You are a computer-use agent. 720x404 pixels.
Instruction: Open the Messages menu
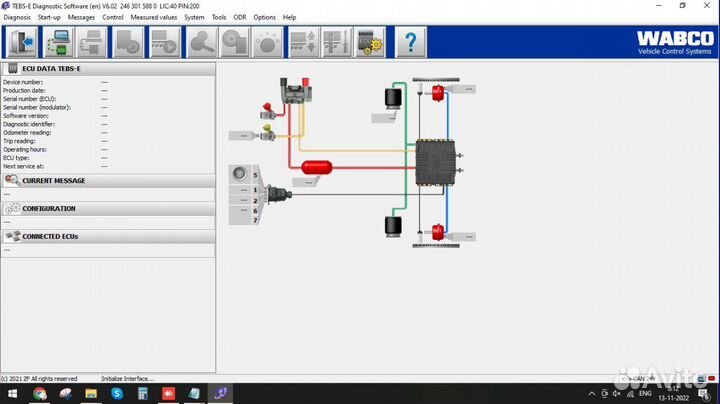[81, 17]
